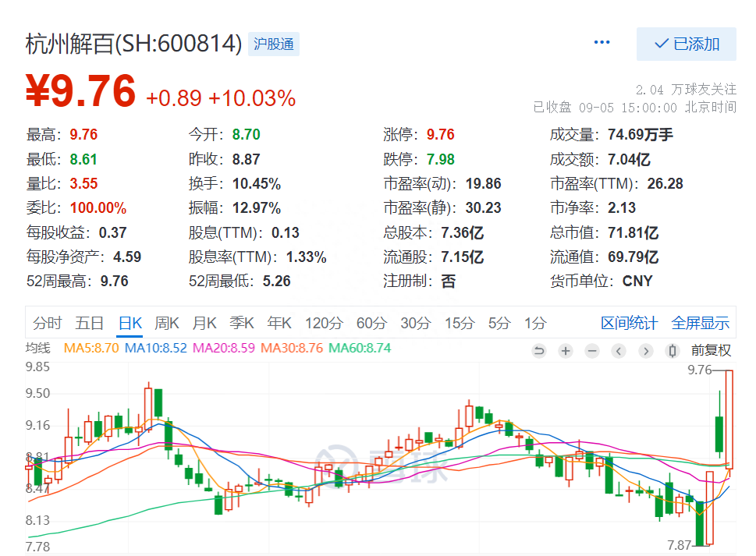The width and height of the screenshot is (756, 556).
Task: Click the MA30:8.76 indicator label
Action: pos(292,348)
